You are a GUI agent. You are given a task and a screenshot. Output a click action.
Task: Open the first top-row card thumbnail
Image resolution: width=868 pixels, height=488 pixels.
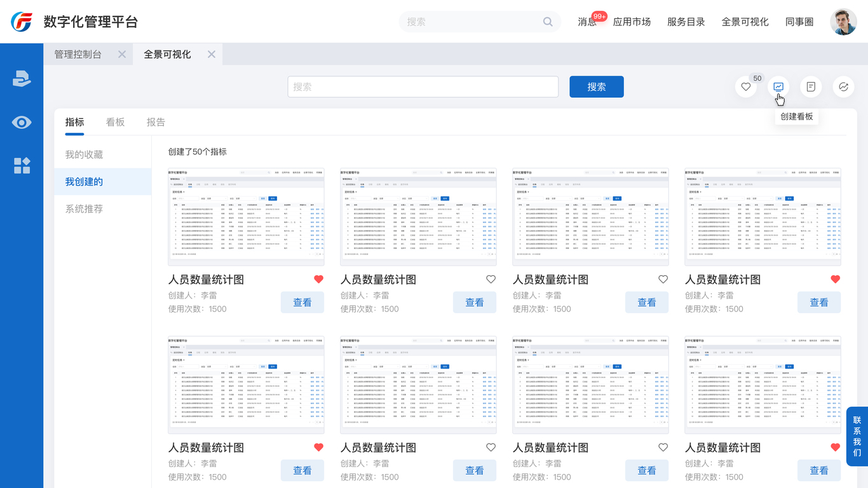click(246, 217)
